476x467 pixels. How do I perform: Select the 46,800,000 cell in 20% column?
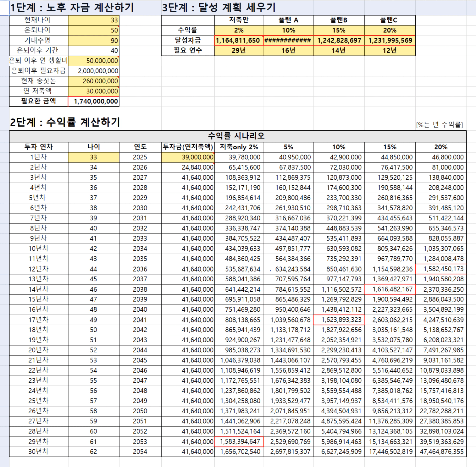tap(441, 157)
